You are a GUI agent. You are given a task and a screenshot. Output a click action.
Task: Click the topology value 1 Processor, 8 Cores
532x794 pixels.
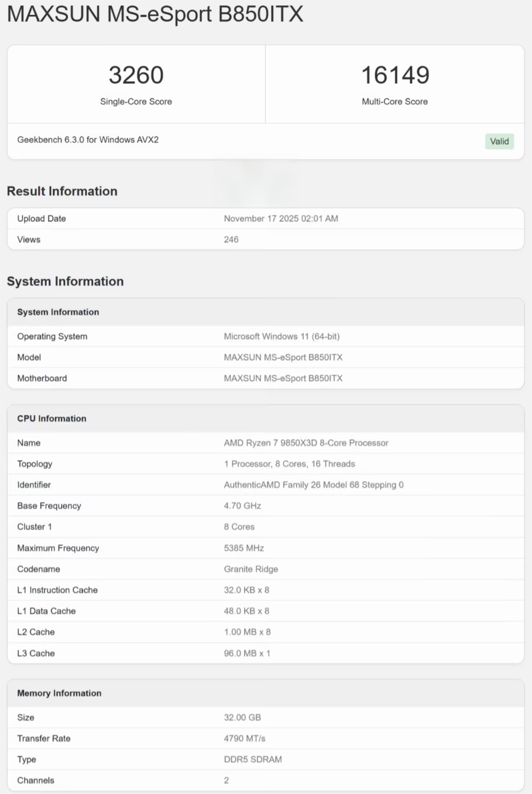(x=289, y=464)
